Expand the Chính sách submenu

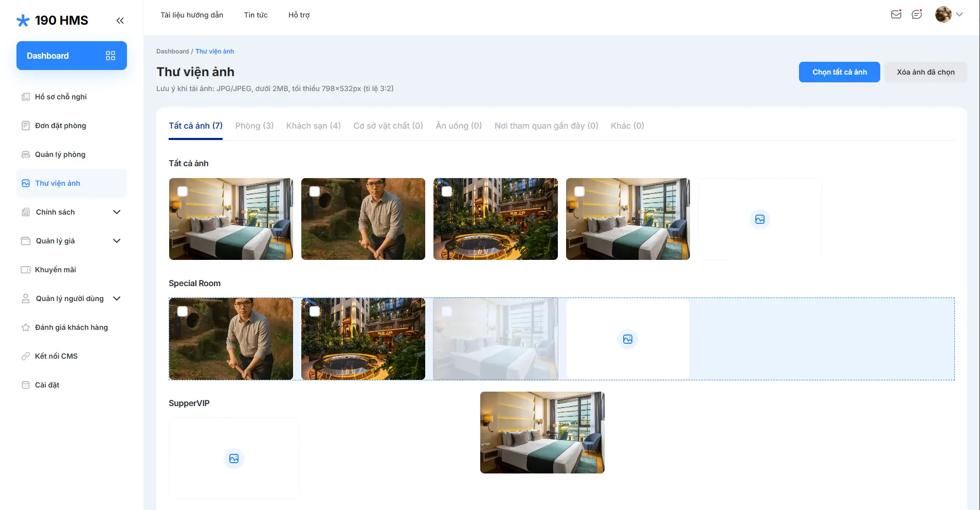click(117, 212)
